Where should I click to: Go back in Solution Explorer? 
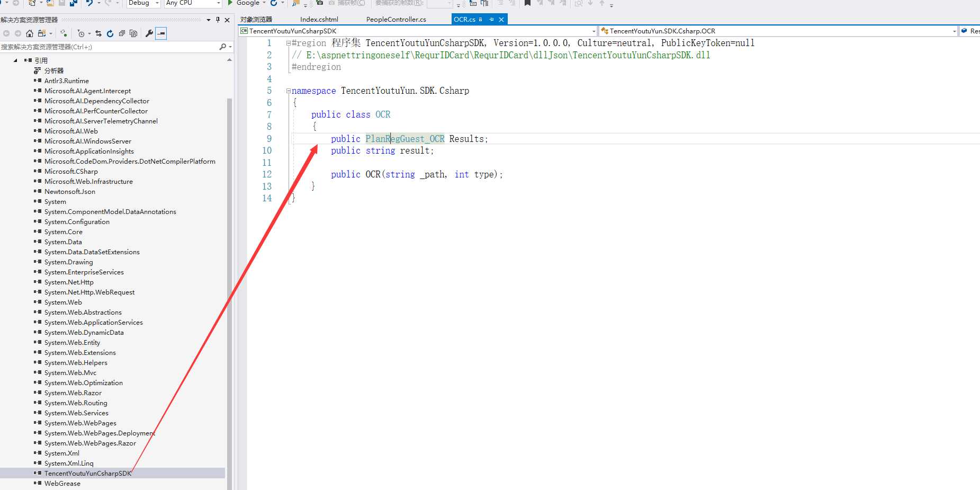pyautogui.click(x=6, y=33)
